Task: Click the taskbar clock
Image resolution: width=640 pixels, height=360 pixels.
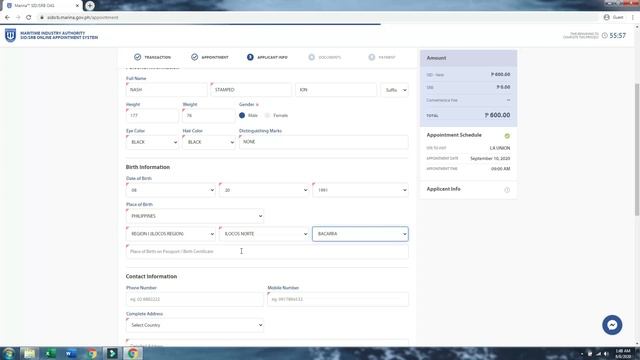Action: point(623,353)
